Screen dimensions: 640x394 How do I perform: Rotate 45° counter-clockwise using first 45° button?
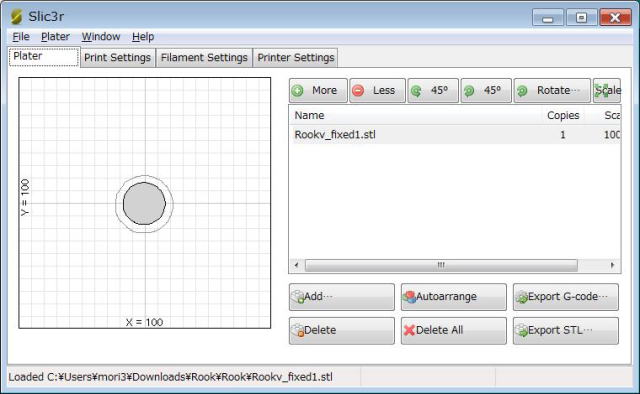coord(433,90)
